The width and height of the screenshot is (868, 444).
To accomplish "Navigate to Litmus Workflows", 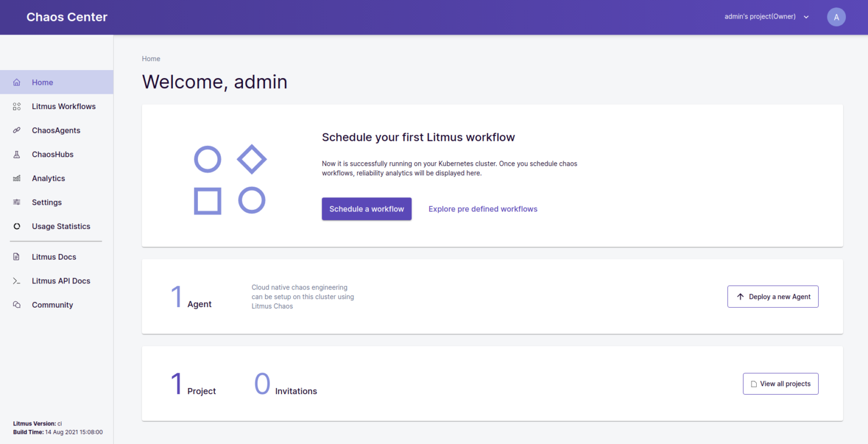I will (63, 106).
